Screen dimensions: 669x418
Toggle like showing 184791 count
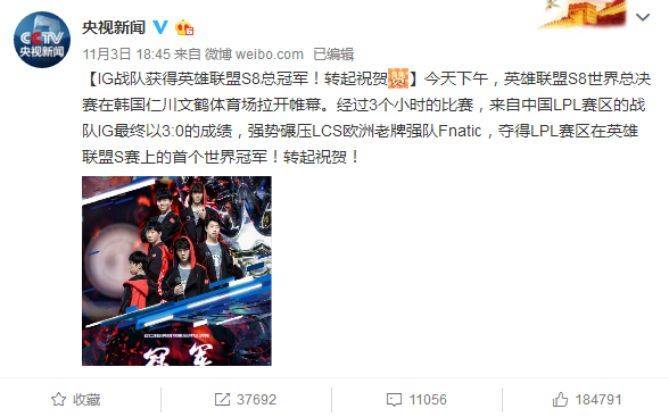pyautogui.click(x=587, y=400)
